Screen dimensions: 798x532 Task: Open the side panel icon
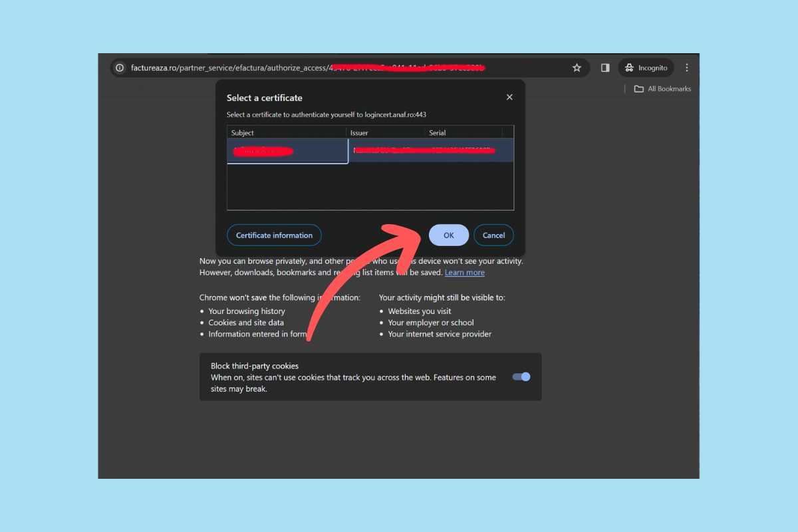point(605,68)
